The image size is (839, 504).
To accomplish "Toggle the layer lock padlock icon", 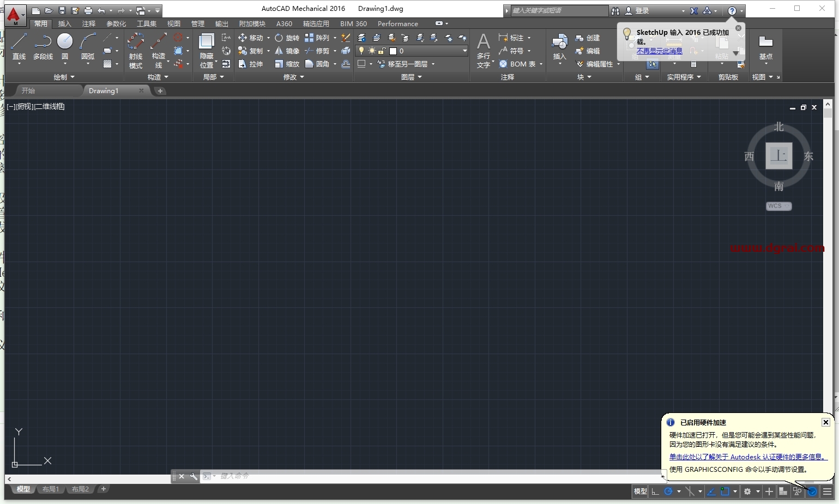I will 382,51.
